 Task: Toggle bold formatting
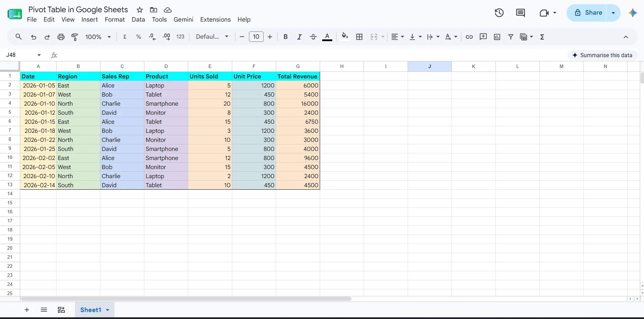[286, 37]
